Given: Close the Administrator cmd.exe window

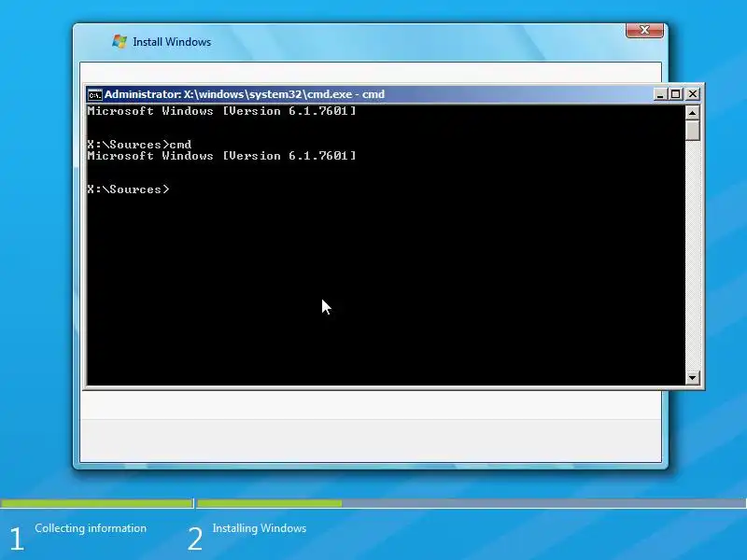Looking at the screenshot, I should pos(692,94).
